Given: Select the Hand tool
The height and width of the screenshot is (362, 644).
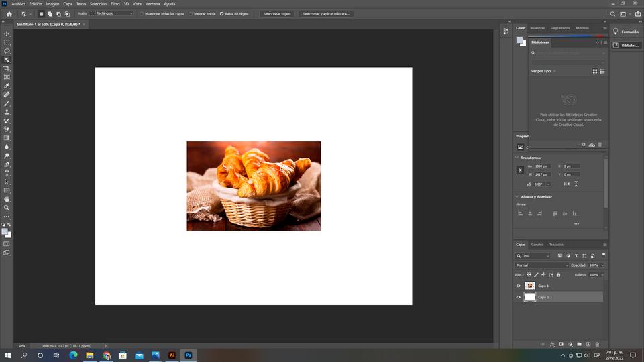Looking at the screenshot, I should click(x=7, y=199).
